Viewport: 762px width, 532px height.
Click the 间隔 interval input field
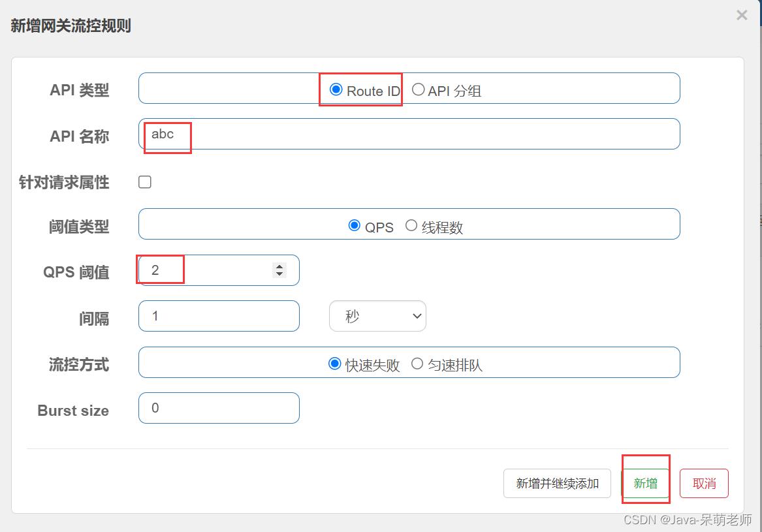tap(219, 316)
